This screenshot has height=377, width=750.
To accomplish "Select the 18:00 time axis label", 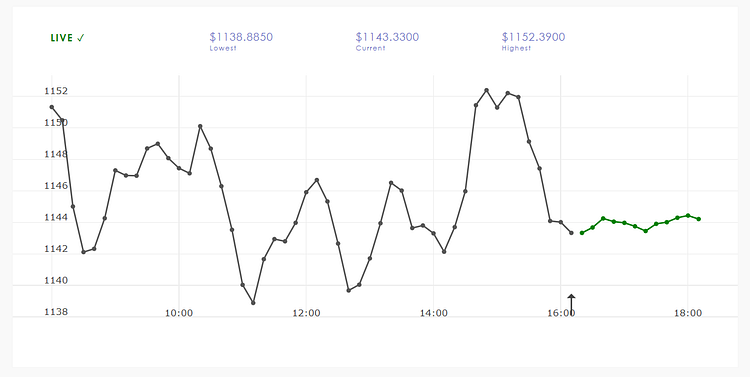I will coord(688,313).
